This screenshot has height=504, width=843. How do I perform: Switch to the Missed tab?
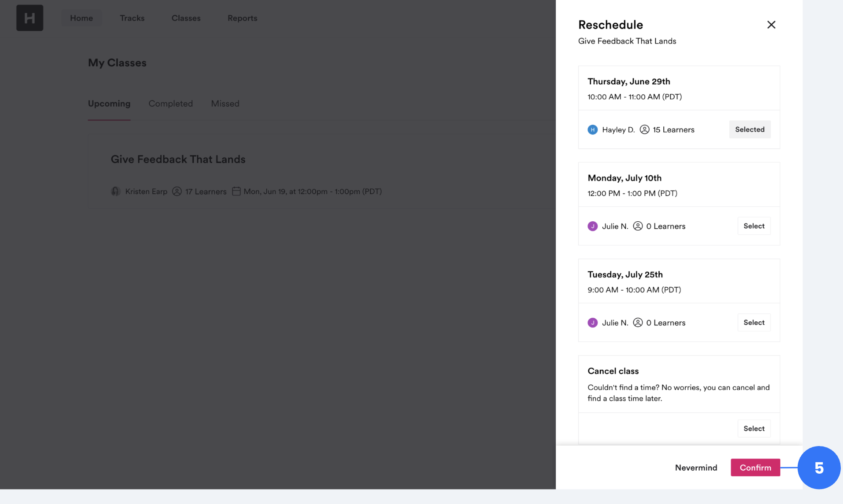225,104
